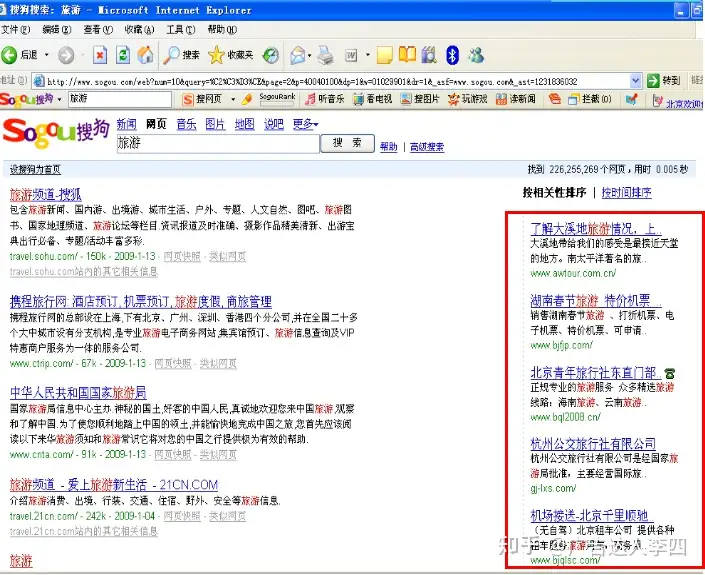Launch the Messenger people icon
Screen dimensions: 705x575
pyautogui.click(x=476, y=55)
